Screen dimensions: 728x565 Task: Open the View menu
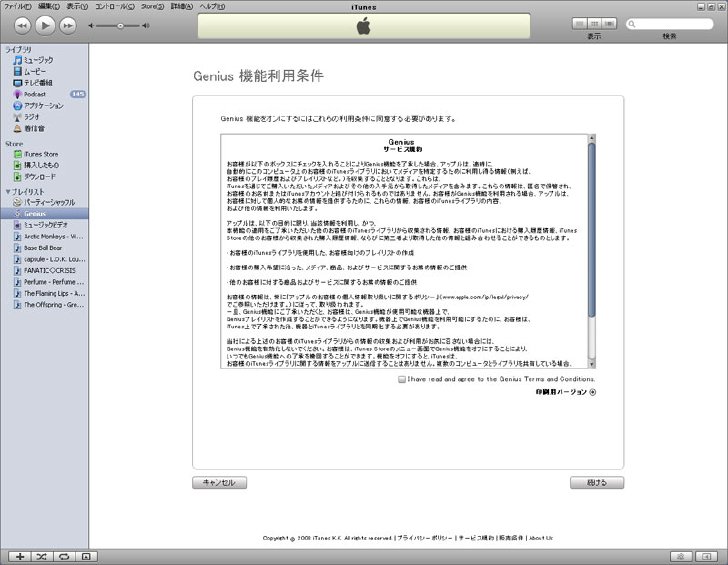77,6
